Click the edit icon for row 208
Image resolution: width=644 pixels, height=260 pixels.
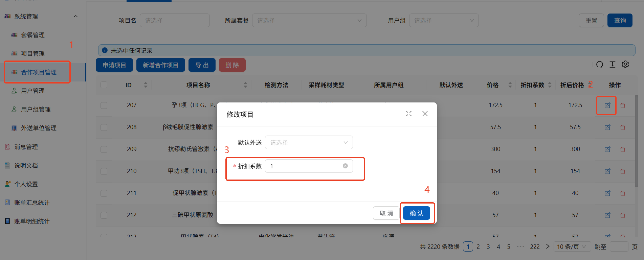click(607, 127)
